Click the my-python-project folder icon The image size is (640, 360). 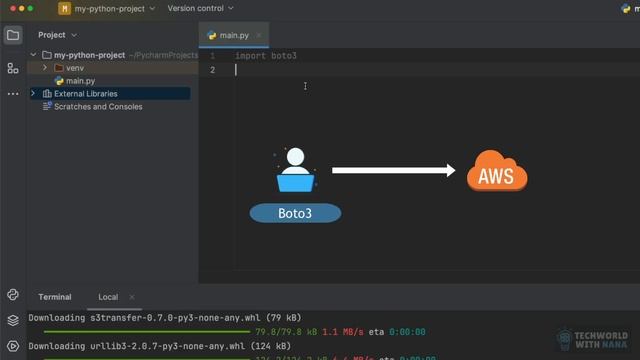pos(47,55)
